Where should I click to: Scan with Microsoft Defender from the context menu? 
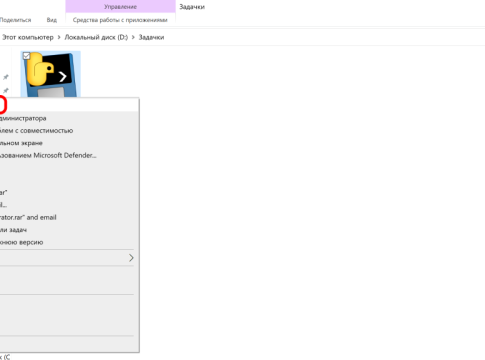69,155
